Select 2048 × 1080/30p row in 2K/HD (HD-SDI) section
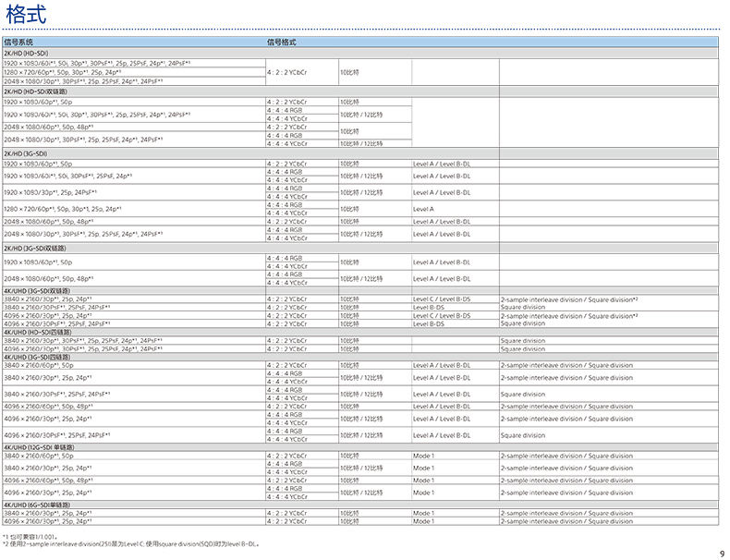The width and height of the screenshot is (730, 560). [134, 81]
